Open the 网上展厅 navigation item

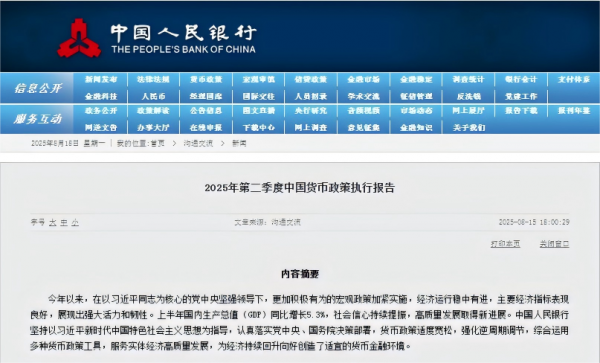(x=468, y=111)
